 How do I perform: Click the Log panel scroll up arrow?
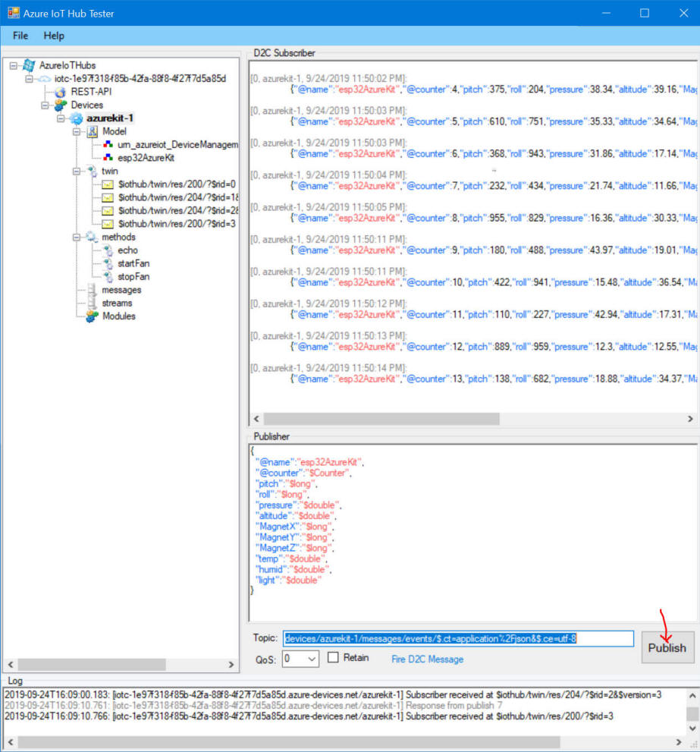tap(692, 695)
